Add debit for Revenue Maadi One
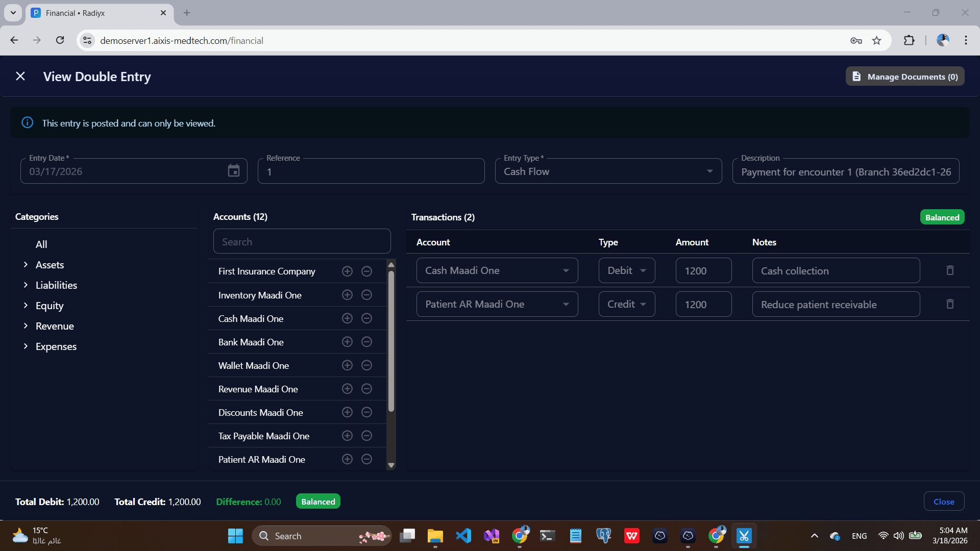The image size is (980, 551). [347, 389]
